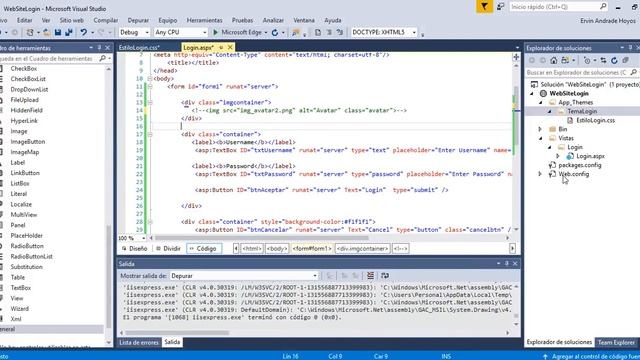Click the Solution Explorer search magnifier icon
The height and width of the screenshot is (360, 640).
click(633, 72)
